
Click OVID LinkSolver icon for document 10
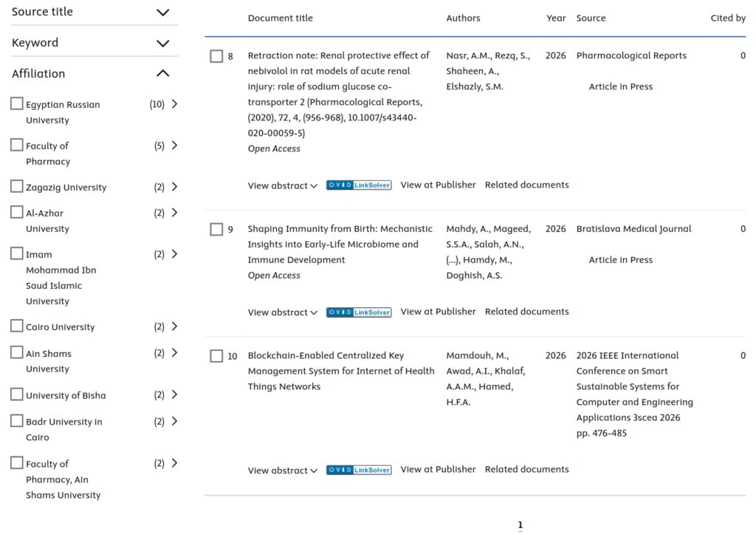click(359, 470)
